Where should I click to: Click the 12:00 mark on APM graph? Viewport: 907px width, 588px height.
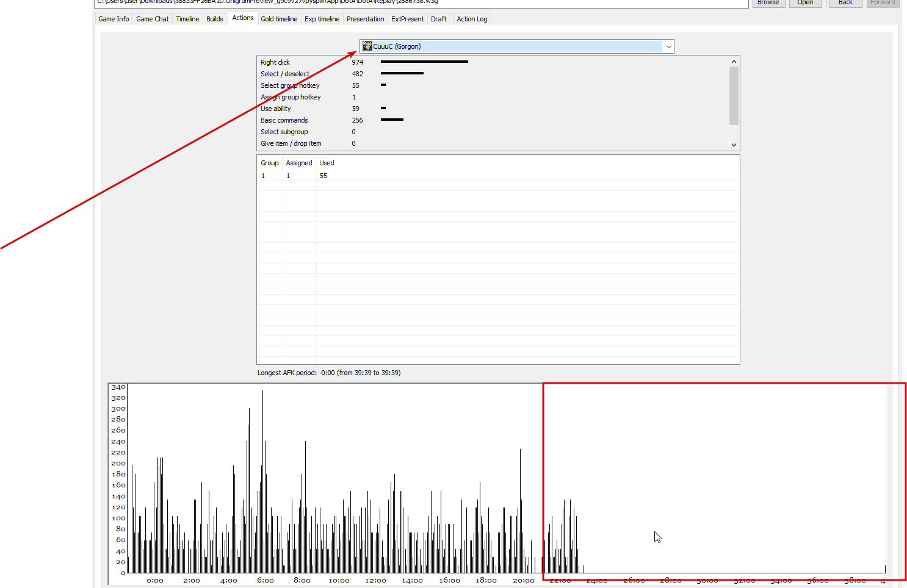click(376, 580)
